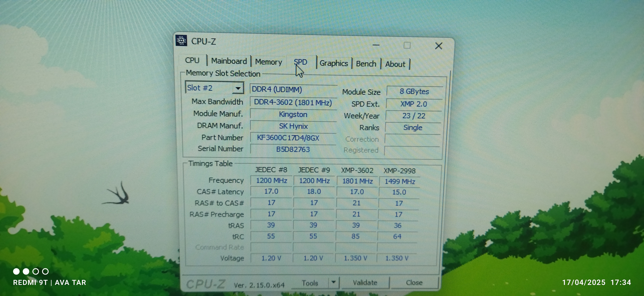Open the Slot #2 dropdown arrow
644x296 pixels.
point(238,88)
